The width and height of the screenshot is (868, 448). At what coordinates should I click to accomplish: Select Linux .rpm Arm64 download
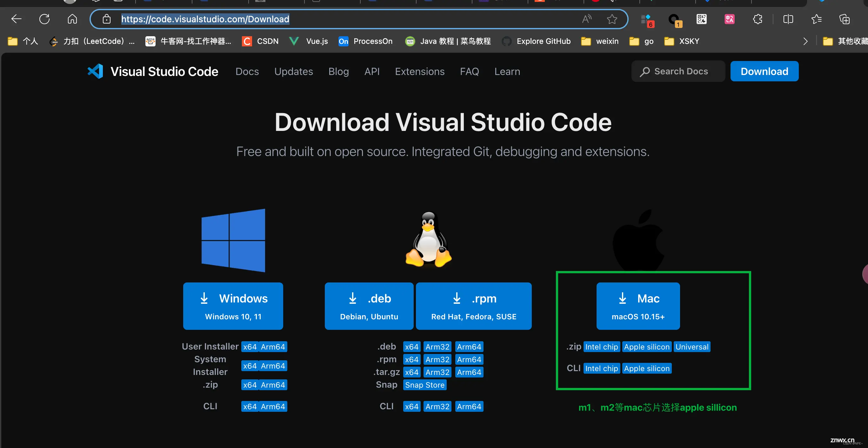tap(469, 360)
